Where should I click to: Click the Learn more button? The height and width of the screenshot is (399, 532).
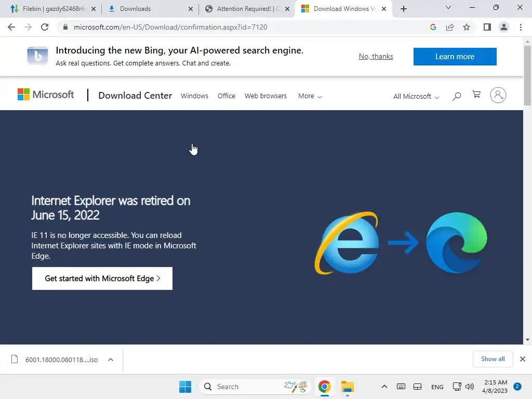455,56
